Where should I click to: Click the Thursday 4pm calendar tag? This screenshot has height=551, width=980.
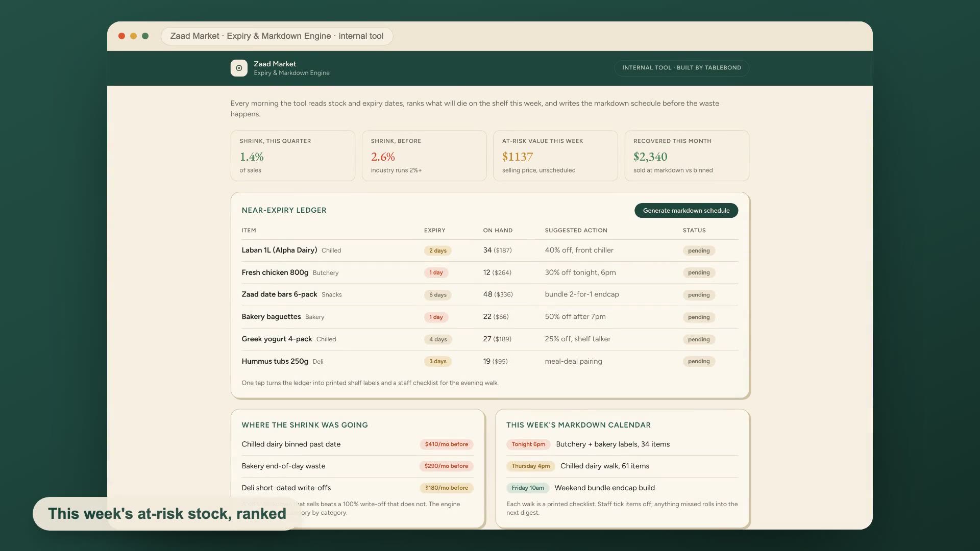click(x=531, y=466)
